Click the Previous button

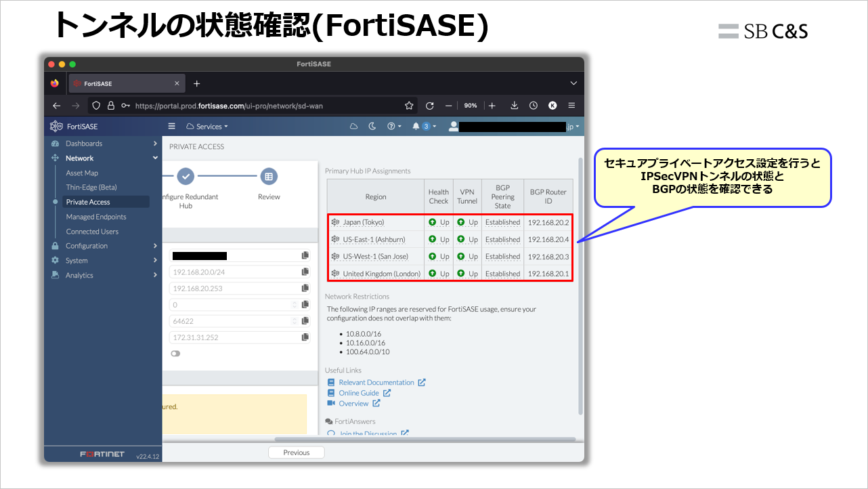pyautogui.click(x=297, y=452)
